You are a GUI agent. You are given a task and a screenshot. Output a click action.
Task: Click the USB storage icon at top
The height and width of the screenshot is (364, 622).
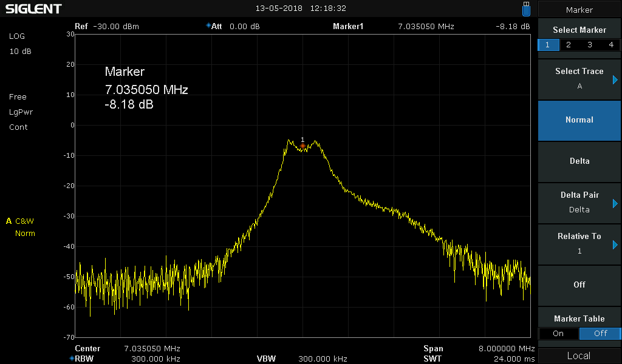(526, 8)
